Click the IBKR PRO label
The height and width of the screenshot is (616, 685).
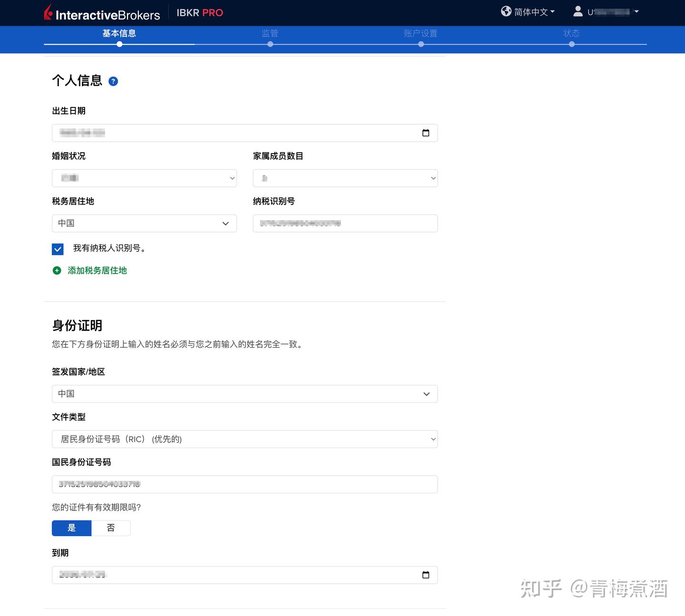(x=200, y=13)
